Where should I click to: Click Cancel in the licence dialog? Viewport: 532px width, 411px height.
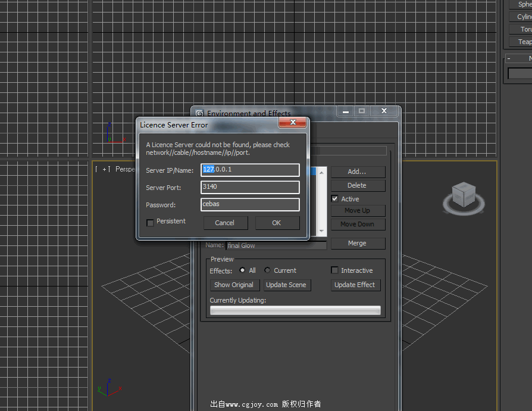226,223
